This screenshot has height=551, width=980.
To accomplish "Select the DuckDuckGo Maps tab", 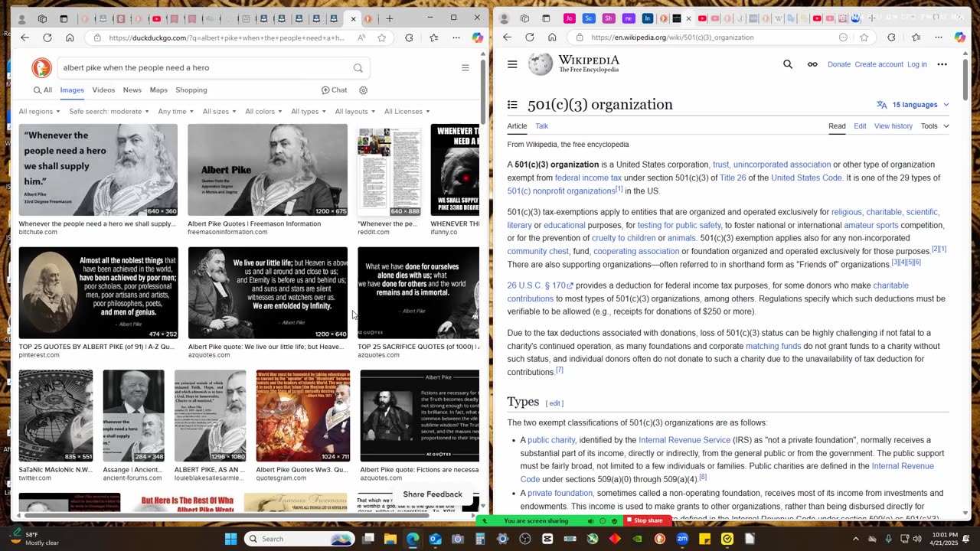I will pyautogui.click(x=158, y=90).
